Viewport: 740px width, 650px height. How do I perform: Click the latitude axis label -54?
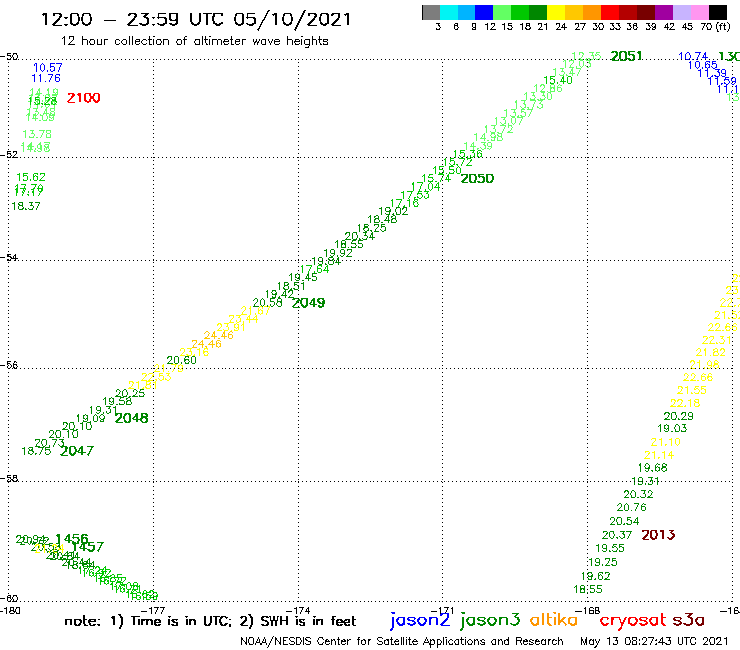pyautogui.click(x=9, y=258)
